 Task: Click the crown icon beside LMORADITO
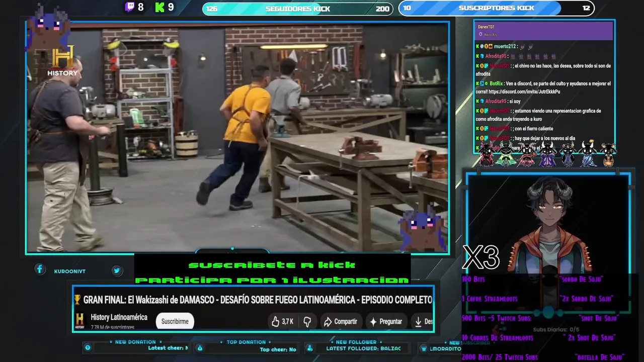pos(423,348)
